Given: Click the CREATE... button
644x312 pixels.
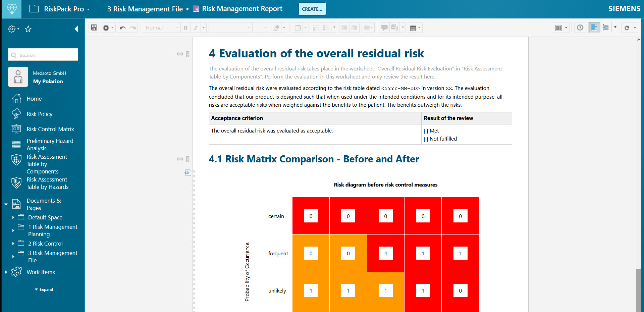Looking at the screenshot, I should [x=312, y=9].
